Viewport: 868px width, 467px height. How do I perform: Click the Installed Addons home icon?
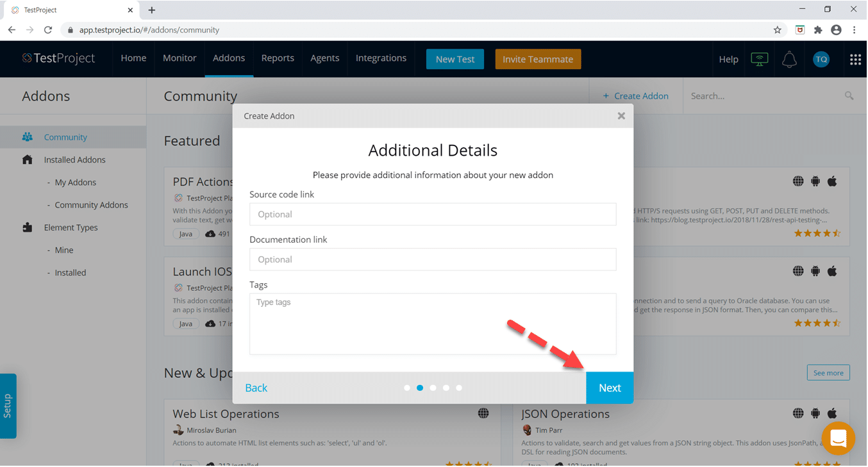click(x=27, y=160)
